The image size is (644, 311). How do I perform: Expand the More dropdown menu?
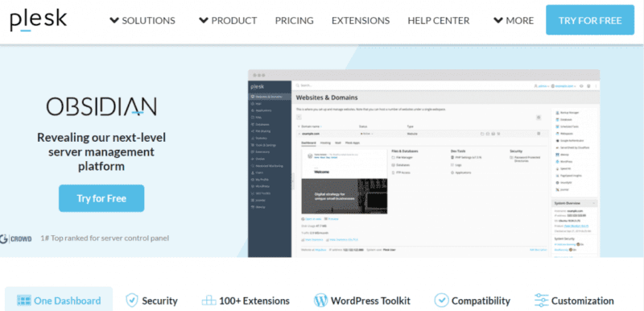(x=514, y=20)
